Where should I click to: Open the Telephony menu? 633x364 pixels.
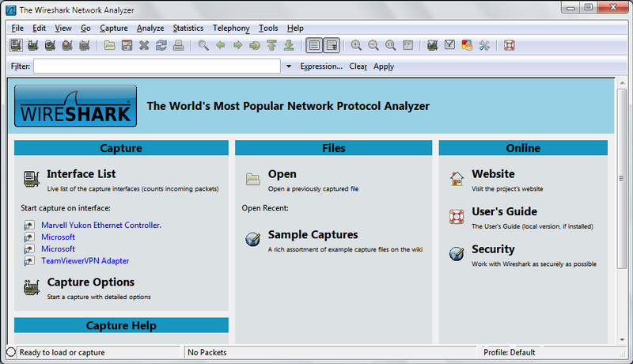pos(231,28)
